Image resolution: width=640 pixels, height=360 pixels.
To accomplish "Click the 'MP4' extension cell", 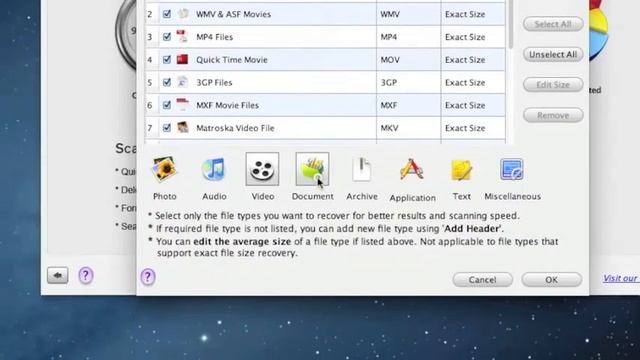I will 409,37.
